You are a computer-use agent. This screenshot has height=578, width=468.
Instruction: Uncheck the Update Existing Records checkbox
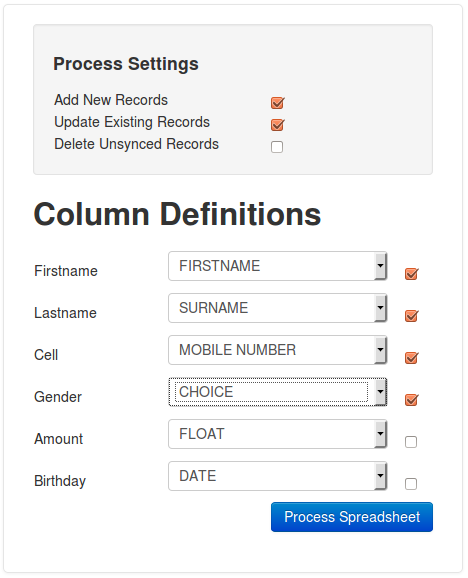pos(277,125)
